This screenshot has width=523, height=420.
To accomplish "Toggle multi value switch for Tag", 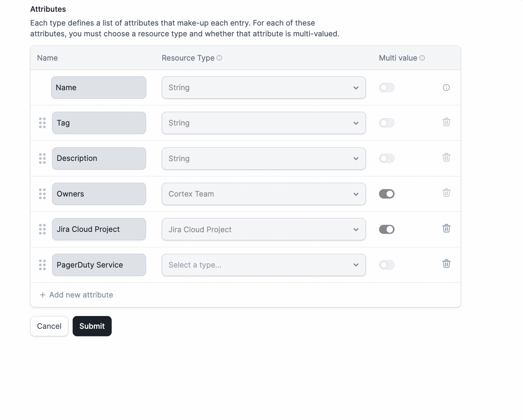I will click(x=386, y=123).
